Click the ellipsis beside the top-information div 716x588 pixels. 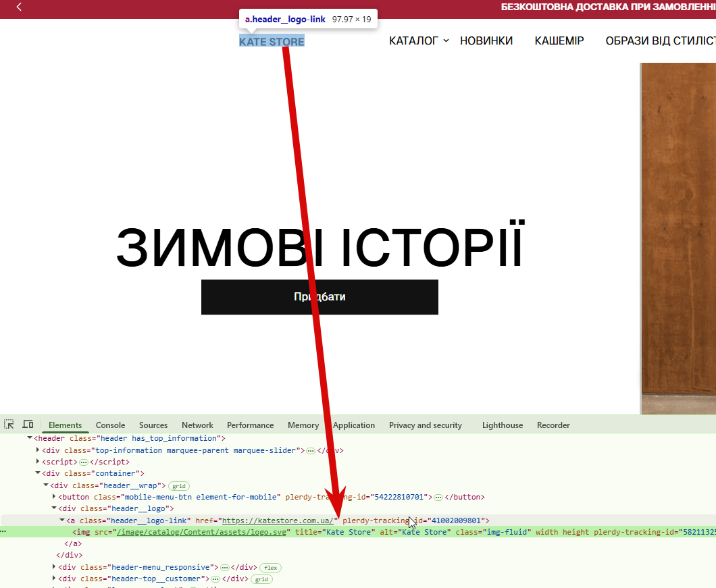coord(311,450)
